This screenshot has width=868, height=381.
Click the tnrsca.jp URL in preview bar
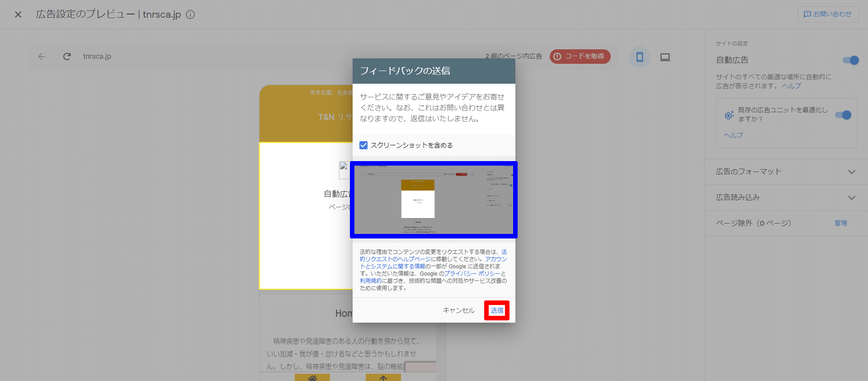(97, 57)
